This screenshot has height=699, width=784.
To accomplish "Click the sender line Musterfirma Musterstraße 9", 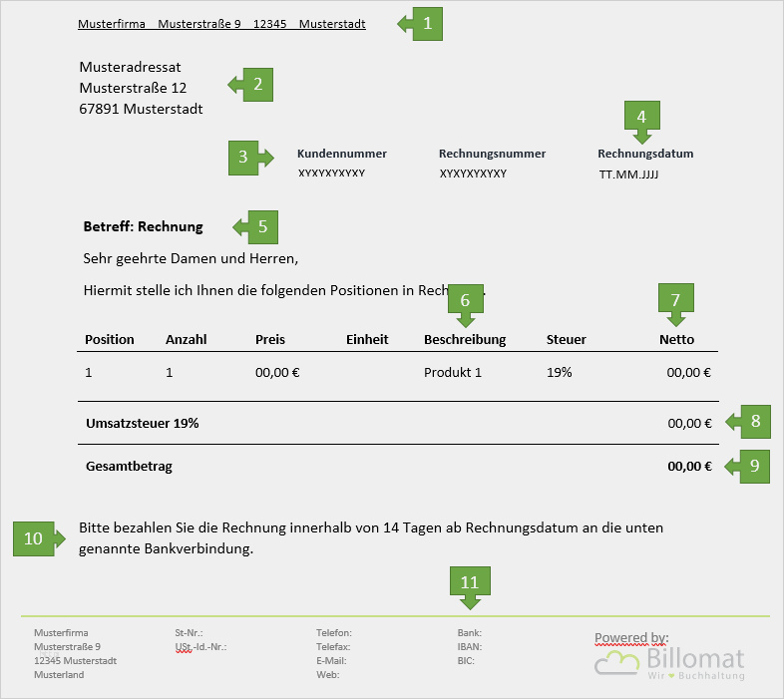I will point(221,24).
